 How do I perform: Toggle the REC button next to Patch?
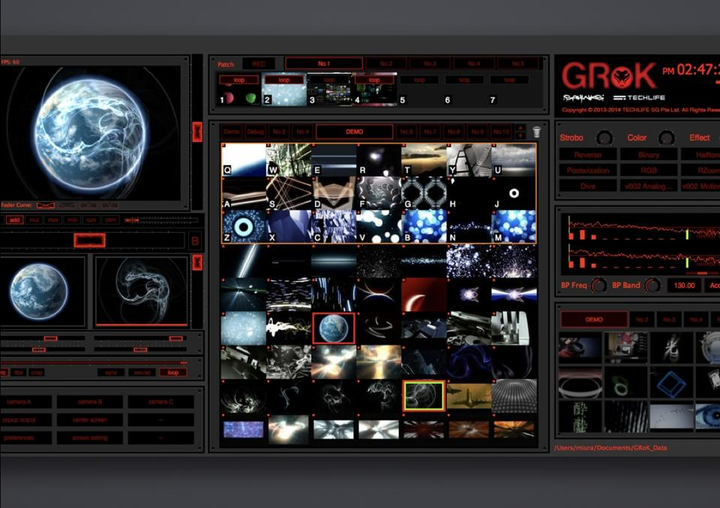click(x=259, y=64)
